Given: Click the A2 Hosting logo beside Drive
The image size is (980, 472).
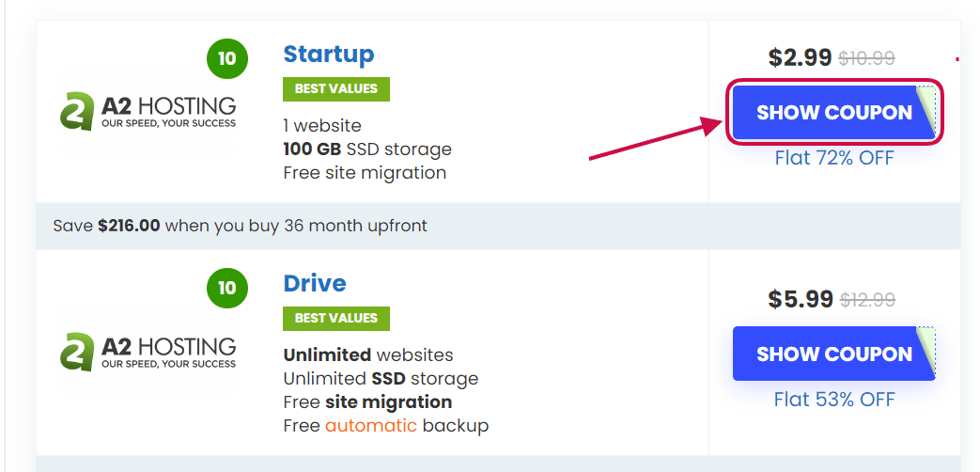Looking at the screenshot, I should pyautogui.click(x=148, y=352).
